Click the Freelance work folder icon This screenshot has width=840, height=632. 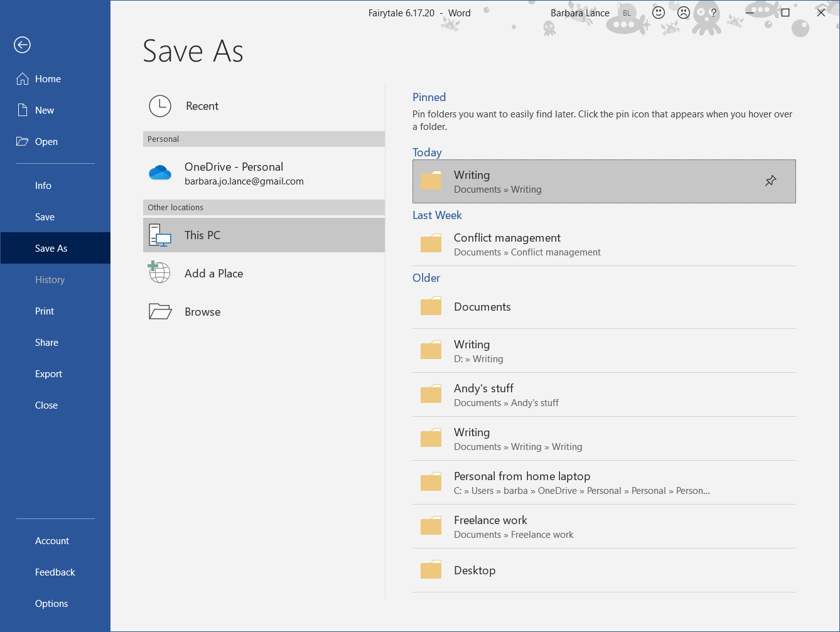(431, 526)
